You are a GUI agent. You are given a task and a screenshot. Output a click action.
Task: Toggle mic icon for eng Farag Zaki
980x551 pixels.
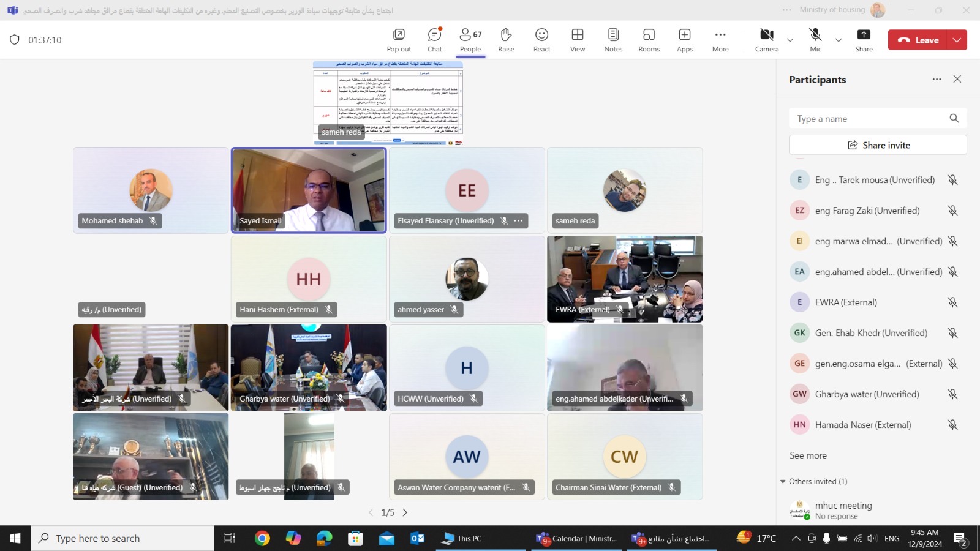tap(952, 211)
